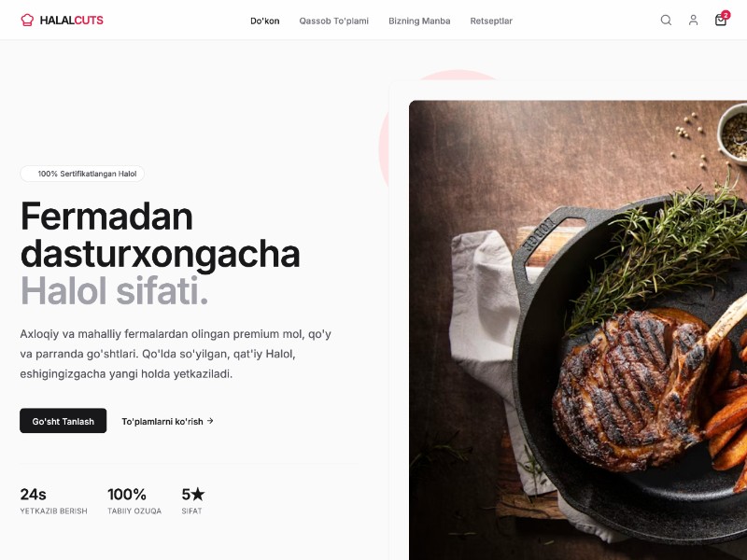Click the Go'sht Tanlash button
The width and height of the screenshot is (747, 560).
pyautogui.click(x=63, y=421)
